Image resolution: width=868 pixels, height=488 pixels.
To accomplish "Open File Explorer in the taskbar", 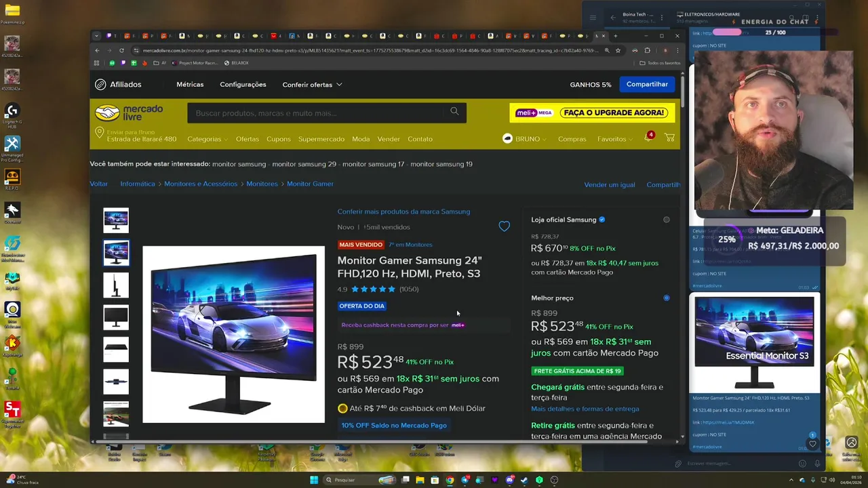I will click(420, 480).
